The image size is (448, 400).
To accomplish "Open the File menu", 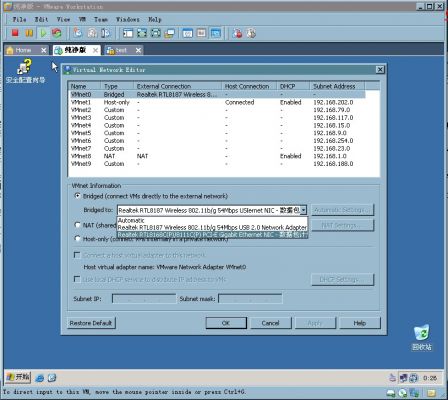I will [19, 19].
